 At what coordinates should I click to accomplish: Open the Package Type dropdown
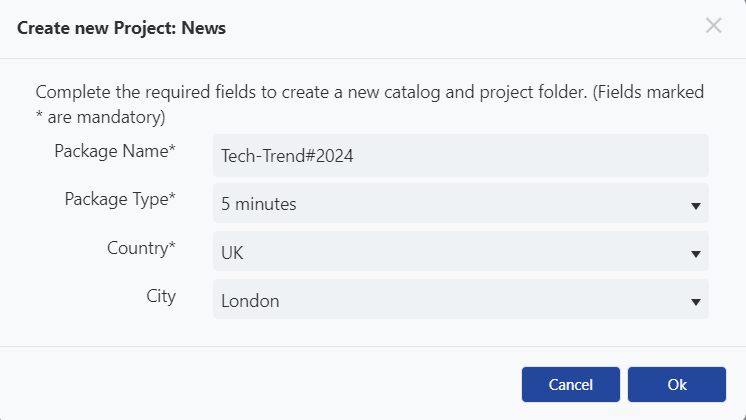(x=461, y=204)
